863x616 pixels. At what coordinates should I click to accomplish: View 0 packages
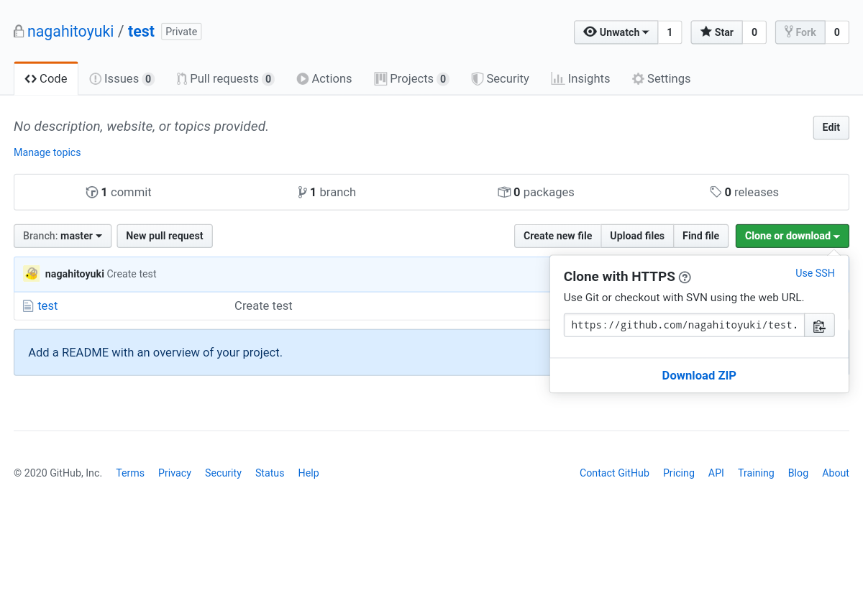pyautogui.click(x=536, y=192)
